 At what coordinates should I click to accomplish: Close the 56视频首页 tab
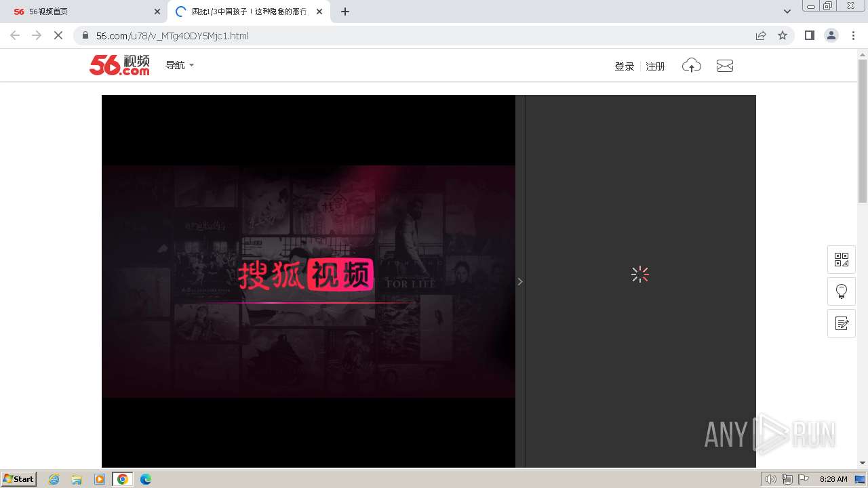(x=157, y=12)
